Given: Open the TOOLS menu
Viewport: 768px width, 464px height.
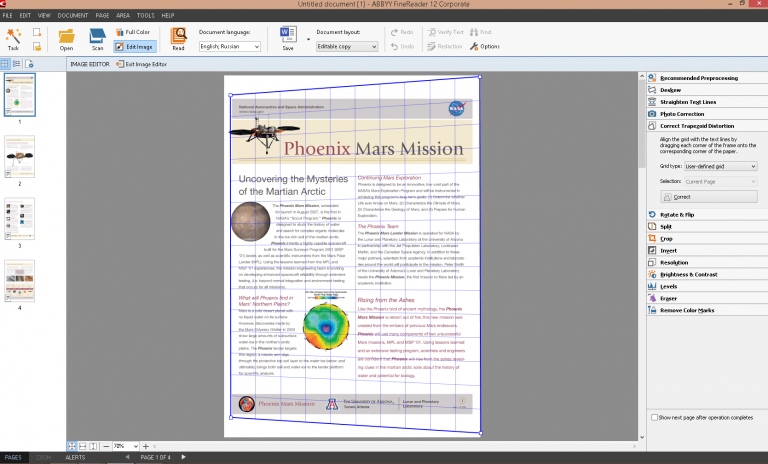Looking at the screenshot, I should coord(145,15).
